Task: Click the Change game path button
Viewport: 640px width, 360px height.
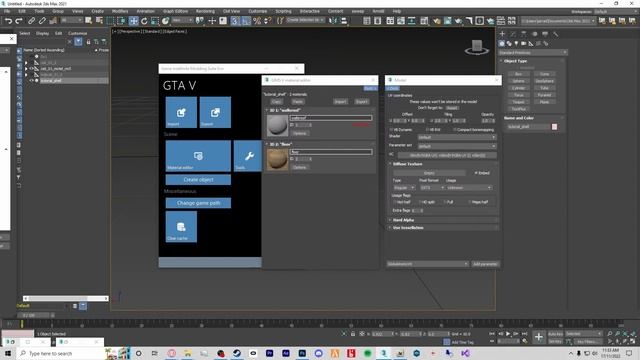Action: coord(198,203)
